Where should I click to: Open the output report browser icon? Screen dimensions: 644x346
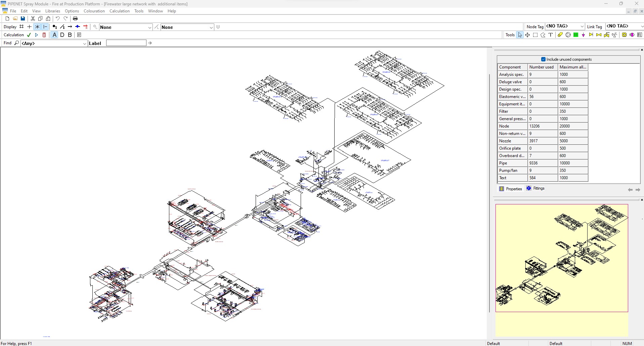79,35
